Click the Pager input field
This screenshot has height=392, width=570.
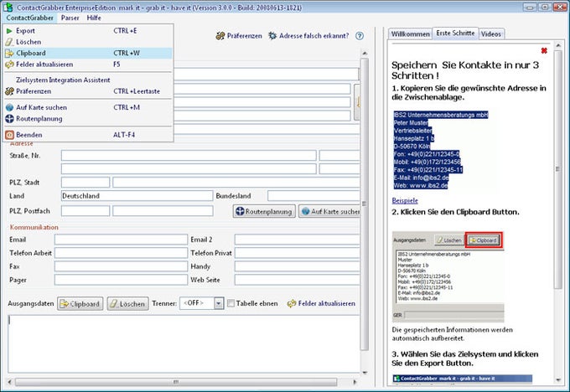(121, 280)
